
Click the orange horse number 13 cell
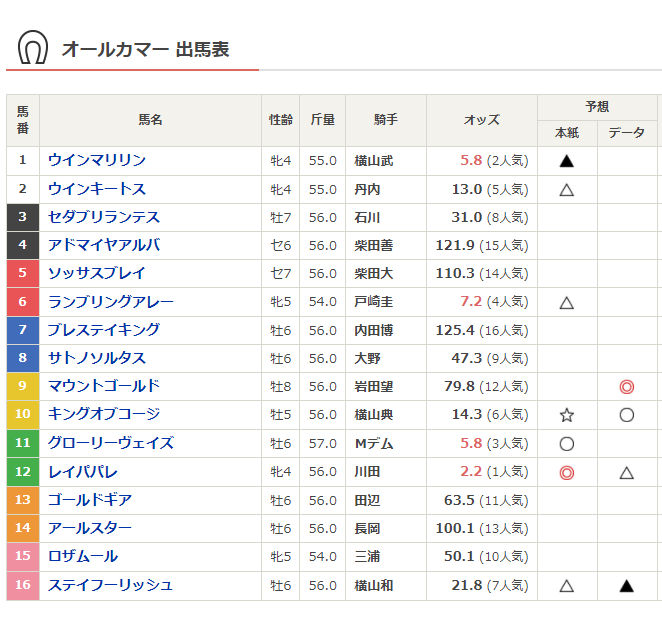(23, 500)
